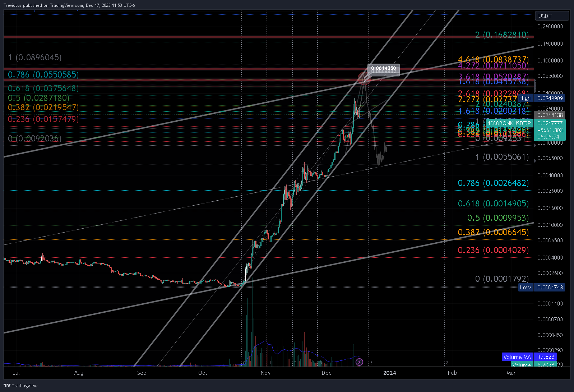The image size is (574, 392).
Task: Select the Fib label 1.618 (0.0200318)
Action: tap(494, 111)
